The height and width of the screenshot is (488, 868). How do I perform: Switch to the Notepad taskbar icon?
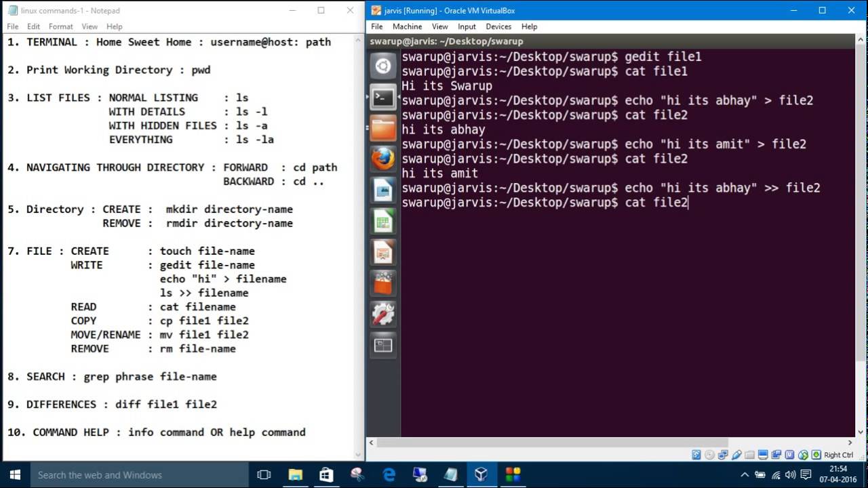(x=451, y=474)
